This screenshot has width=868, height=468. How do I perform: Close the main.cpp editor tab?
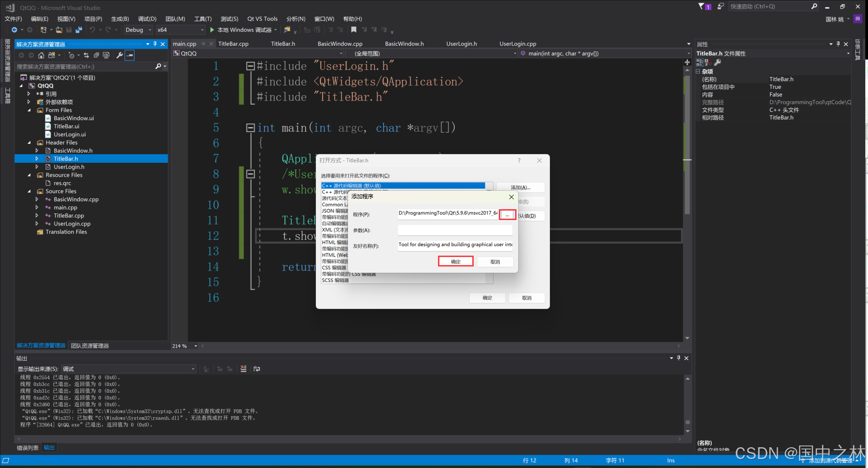[211, 44]
